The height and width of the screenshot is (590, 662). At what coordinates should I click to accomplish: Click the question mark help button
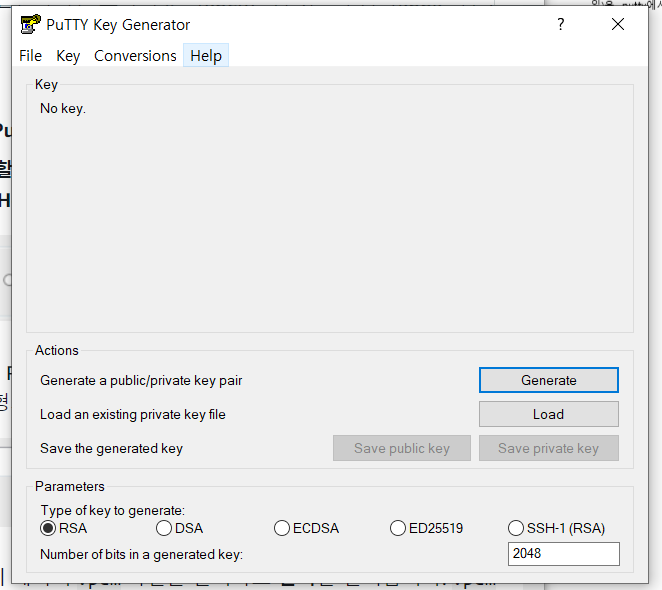[560, 24]
